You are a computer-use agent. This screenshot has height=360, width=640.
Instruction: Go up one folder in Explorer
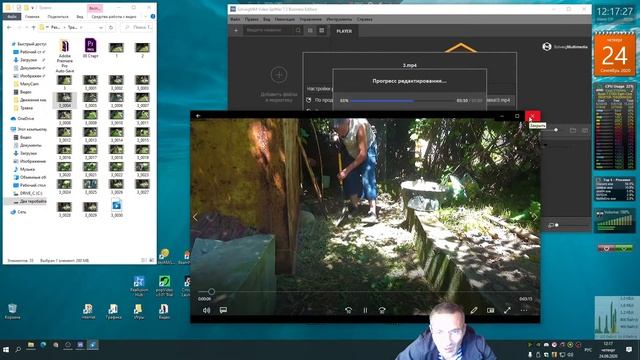(x=34, y=27)
